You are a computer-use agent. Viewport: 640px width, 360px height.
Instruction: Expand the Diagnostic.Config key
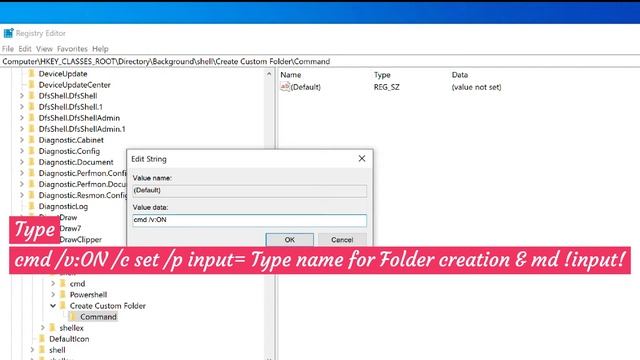tap(22, 151)
